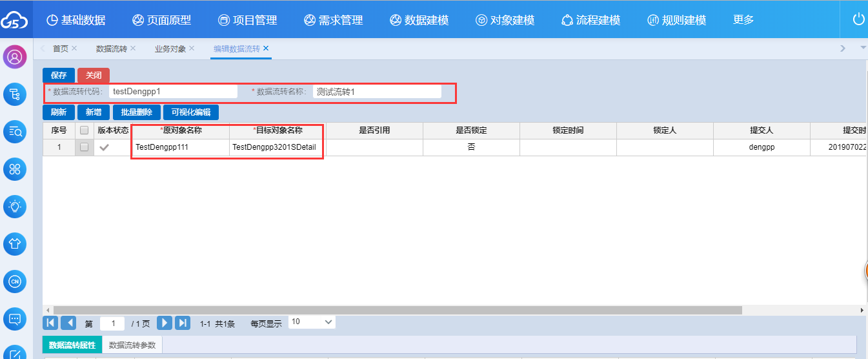Open the 每页显示 page size dropdown
The height and width of the screenshot is (359, 868).
coord(312,322)
